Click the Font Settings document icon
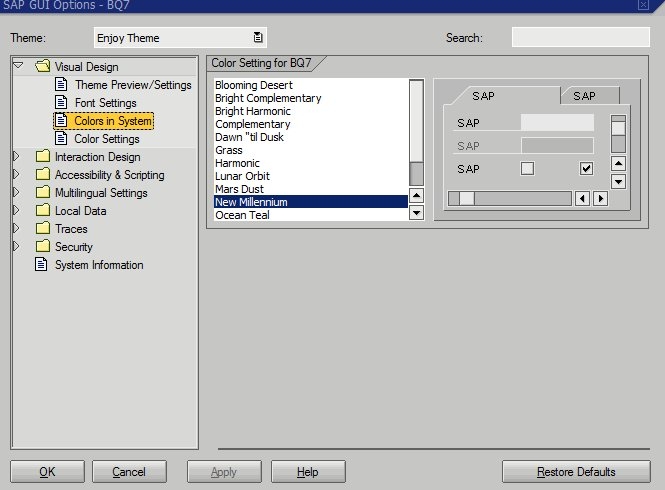The height and width of the screenshot is (490, 665). click(x=61, y=102)
